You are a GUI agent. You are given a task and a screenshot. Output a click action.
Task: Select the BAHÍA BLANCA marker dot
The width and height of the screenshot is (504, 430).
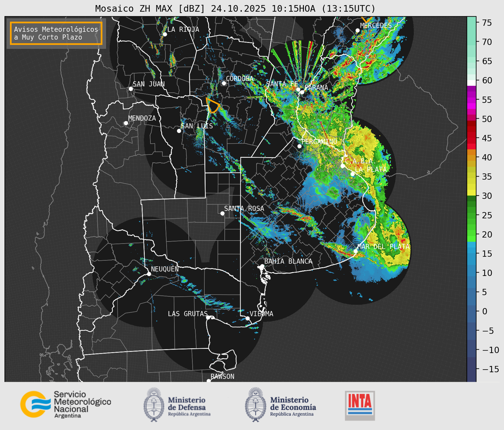262,266
